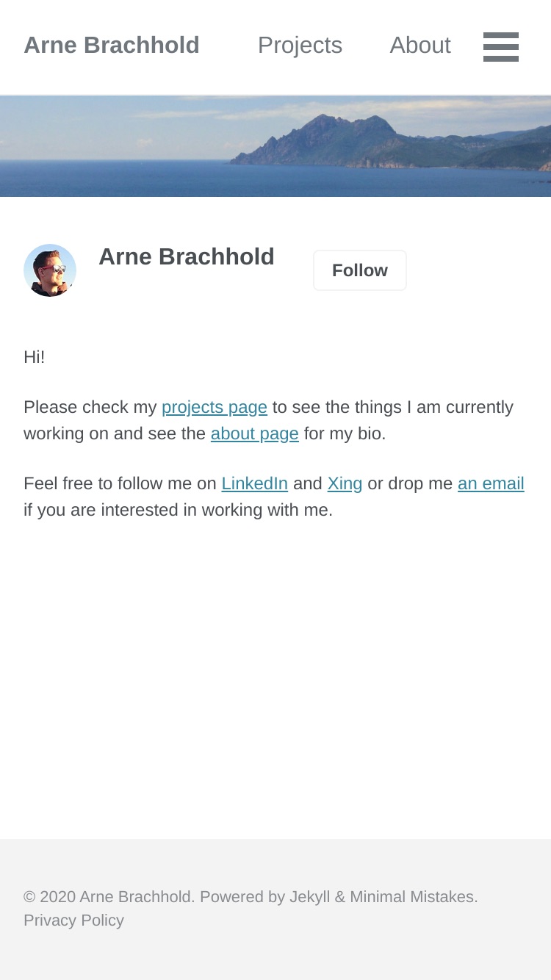This screenshot has width=551, height=980.
Task: Visit the Minimal Mistakes footer link
Action: click(x=412, y=897)
